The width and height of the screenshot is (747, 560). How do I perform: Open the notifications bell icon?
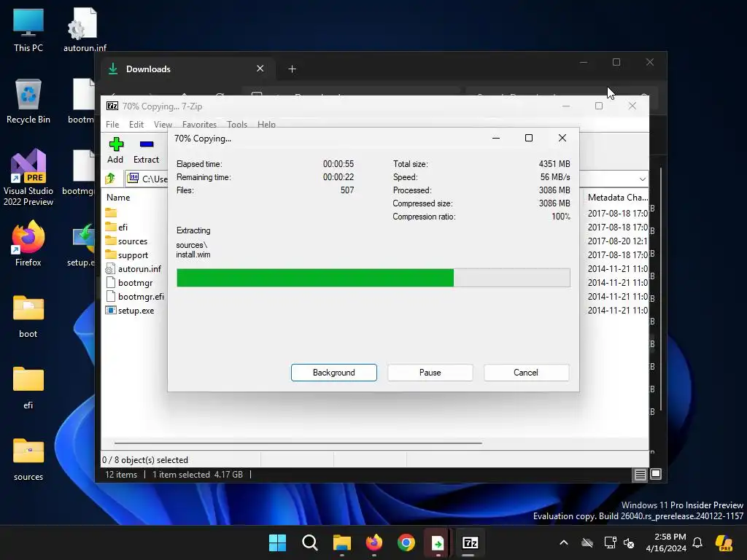tap(697, 542)
